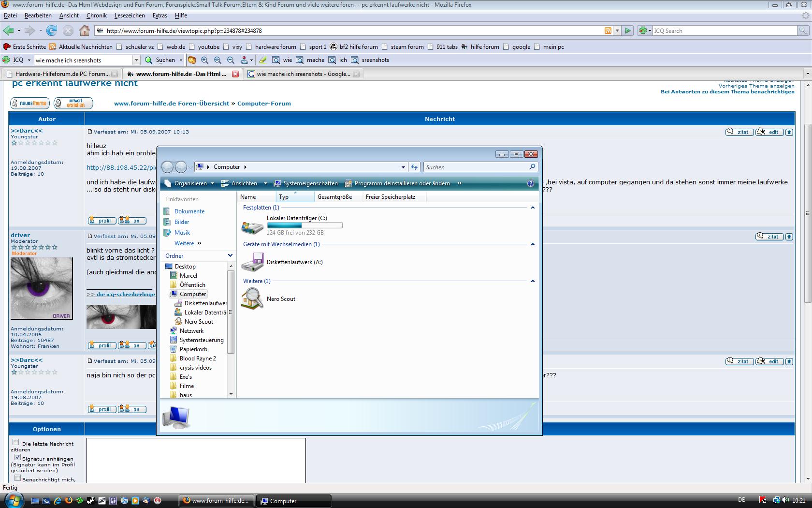Collapse the Ordner folder pane
Viewport: 812px width, 508px height.
pos(230,255)
